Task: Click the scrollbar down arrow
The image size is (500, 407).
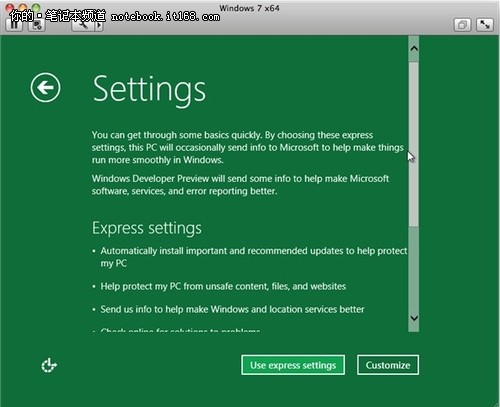Action: tap(414, 318)
